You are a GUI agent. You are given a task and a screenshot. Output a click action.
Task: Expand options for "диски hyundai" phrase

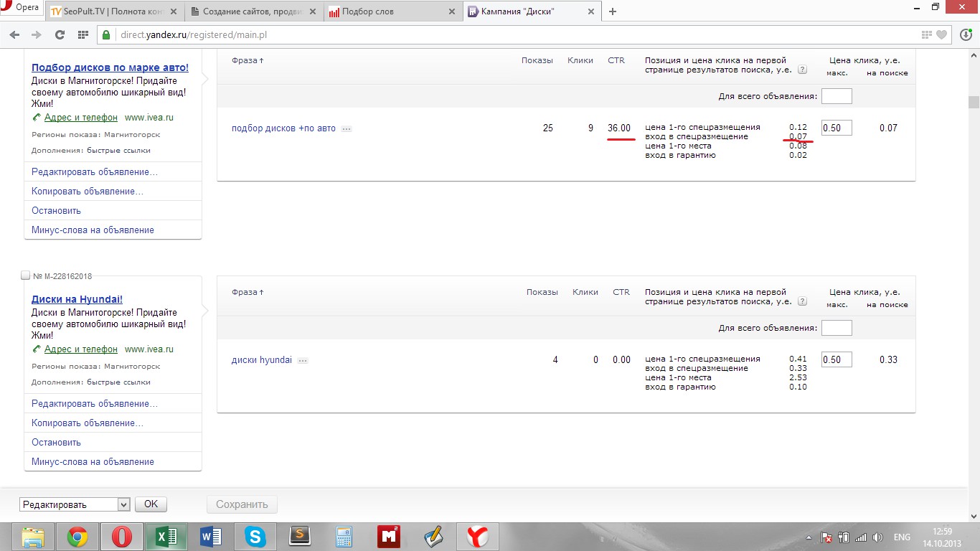(x=303, y=361)
